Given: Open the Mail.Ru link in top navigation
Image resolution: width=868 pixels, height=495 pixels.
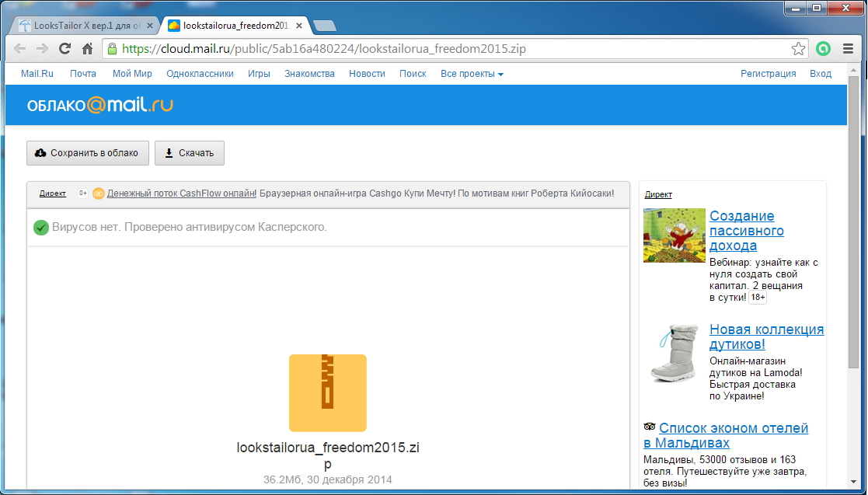Looking at the screenshot, I should click(37, 74).
